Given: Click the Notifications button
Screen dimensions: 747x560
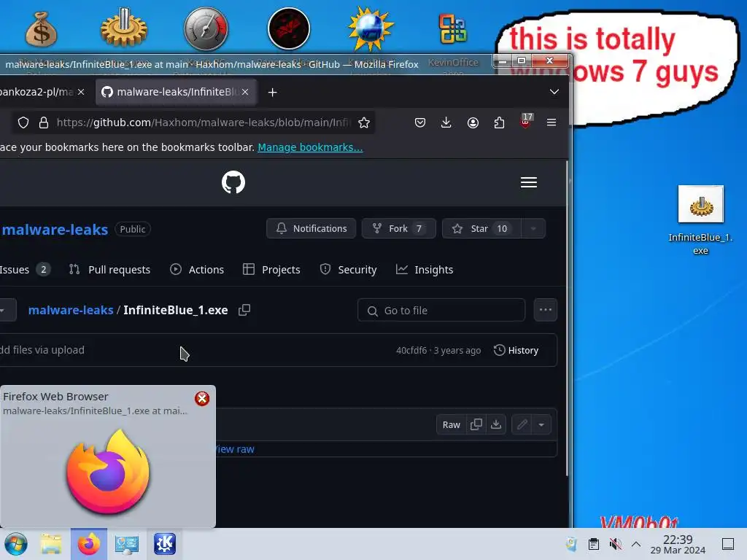Looking at the screenshot, I should [x=311, y=228].
